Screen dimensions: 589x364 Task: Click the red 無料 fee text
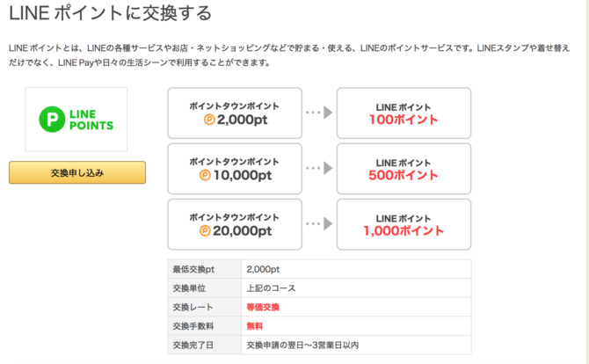point(255,326)
